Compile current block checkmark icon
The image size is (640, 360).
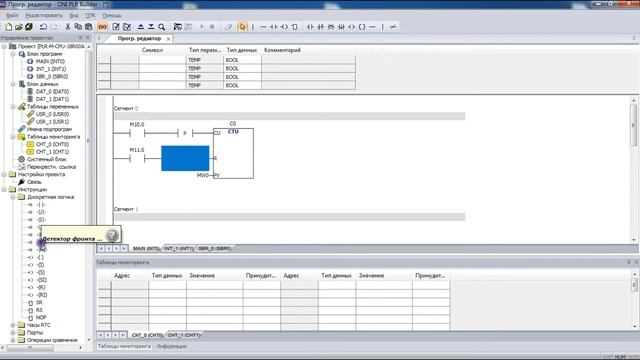[x=116, y=27]
